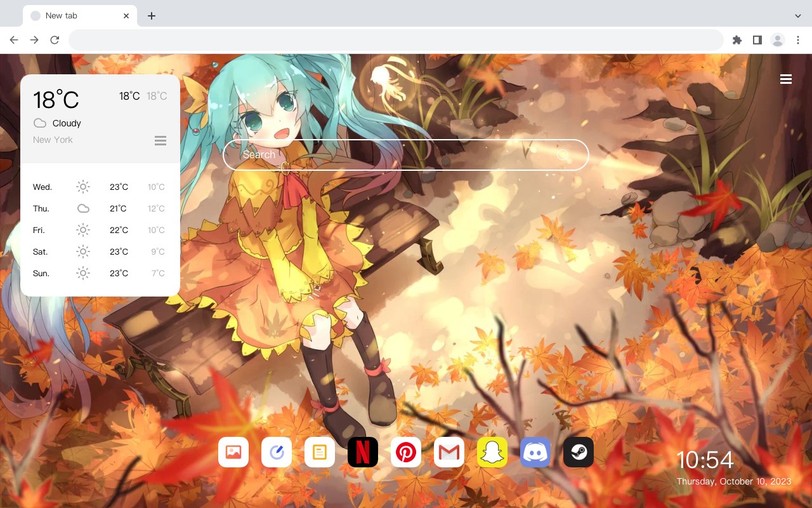Click Thursday's high of 21°C
Viewport: 812px width, 508px height.
[119, 208]
